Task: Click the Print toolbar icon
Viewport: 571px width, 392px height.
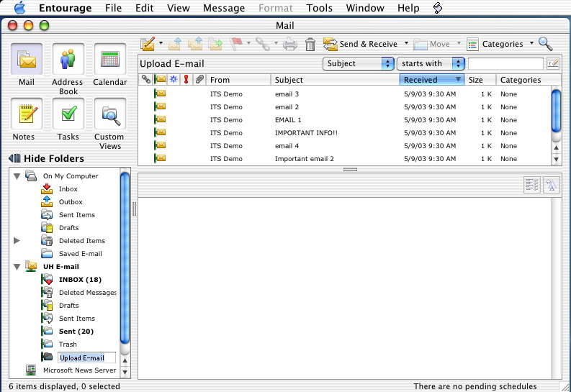Action: tap(290, 44)
